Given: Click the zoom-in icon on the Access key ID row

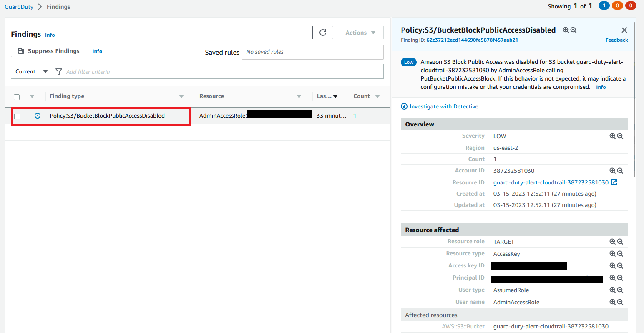Looking at the screenshot, I should click(x=612, y=266).
